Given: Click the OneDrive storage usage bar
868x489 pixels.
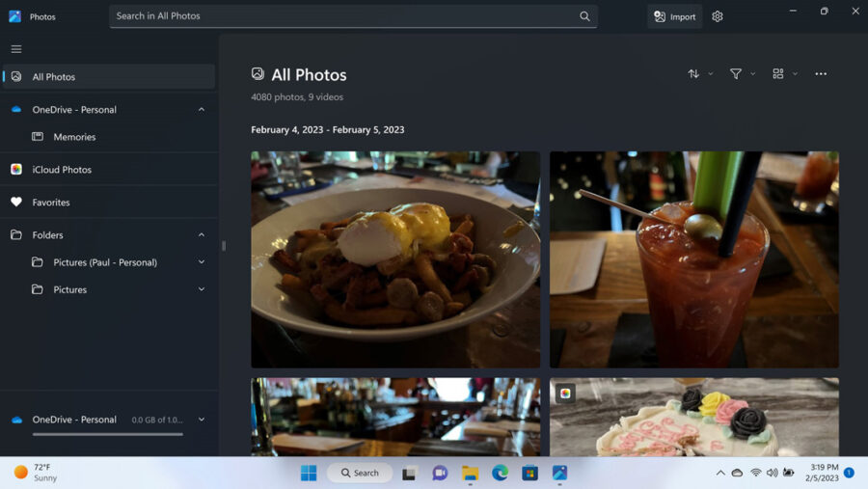Looking at the screenshot, I should [107, 434].
